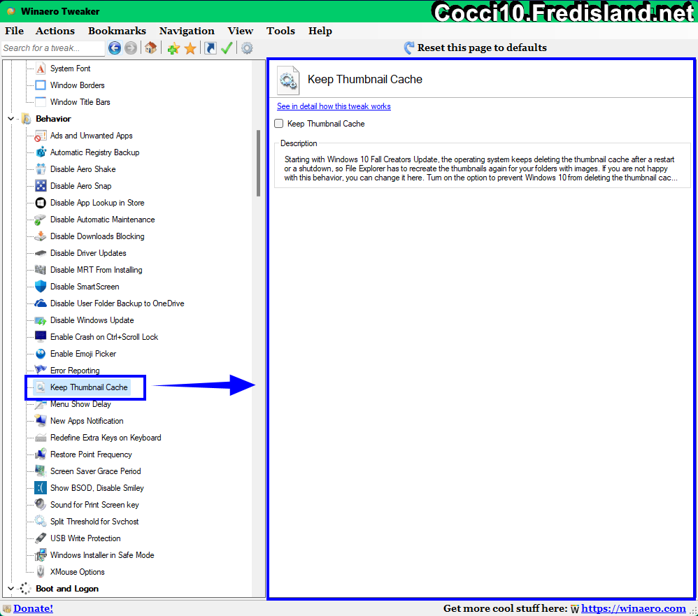Go to the Home page icon
Viewport: 698px width, 616px height.
[150, 48]
